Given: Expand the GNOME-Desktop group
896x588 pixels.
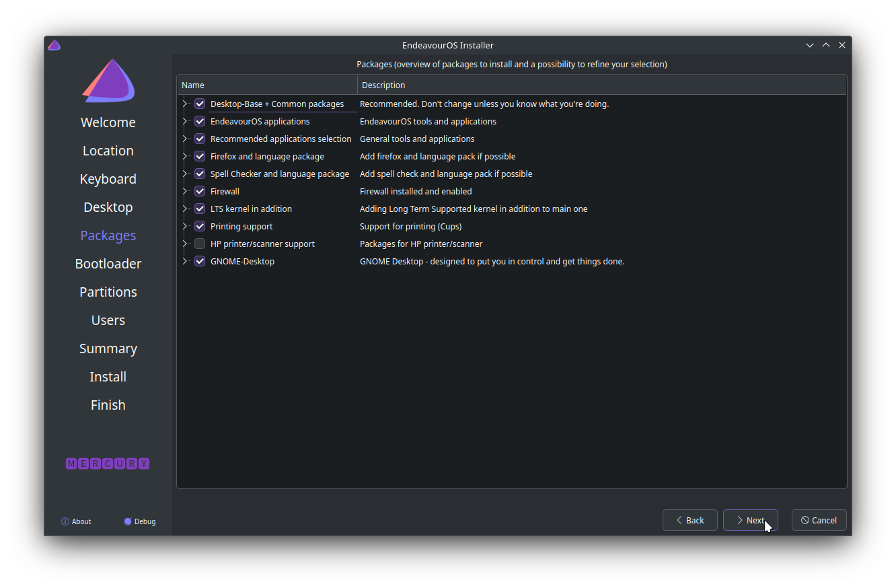Looking at the screenshot, I should pyautogui.click(x=184, y=261).
